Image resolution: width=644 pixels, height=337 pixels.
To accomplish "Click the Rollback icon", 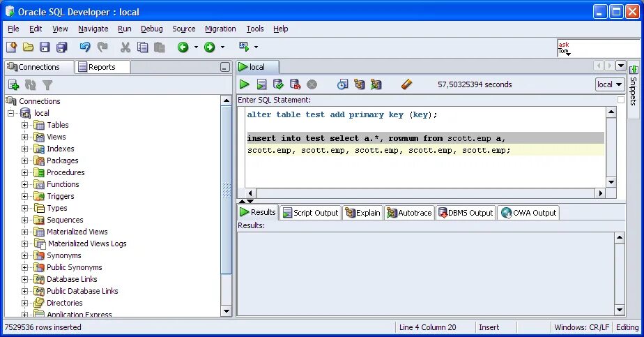I will [295, 84].
